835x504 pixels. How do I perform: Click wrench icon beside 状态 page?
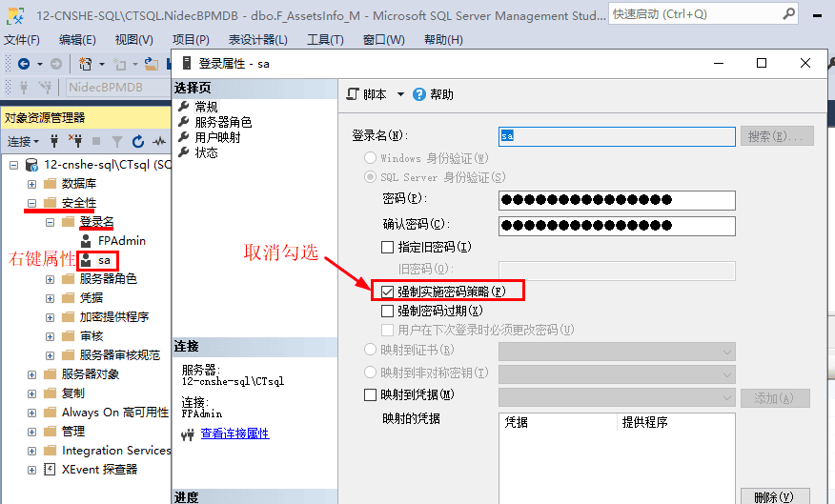click(184, 152)
